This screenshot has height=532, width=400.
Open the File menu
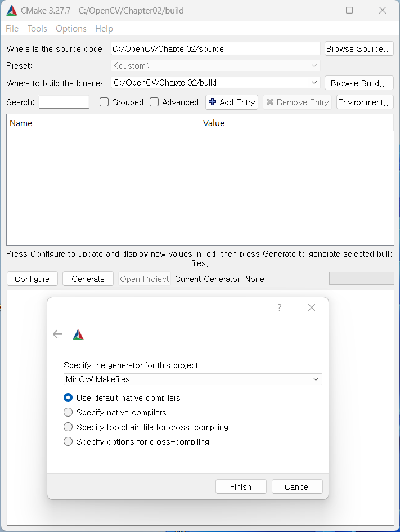pos(12,29)
